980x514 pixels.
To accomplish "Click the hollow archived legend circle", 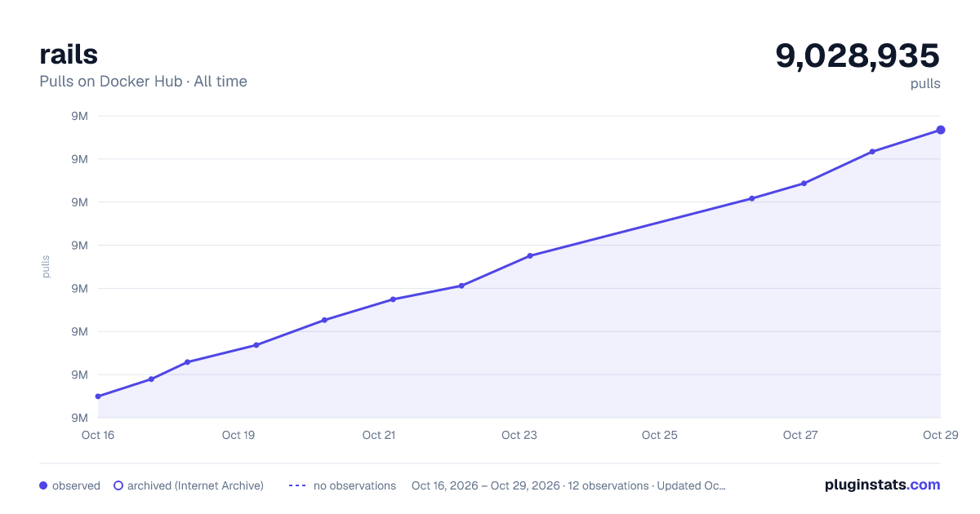I will [118, 485].
